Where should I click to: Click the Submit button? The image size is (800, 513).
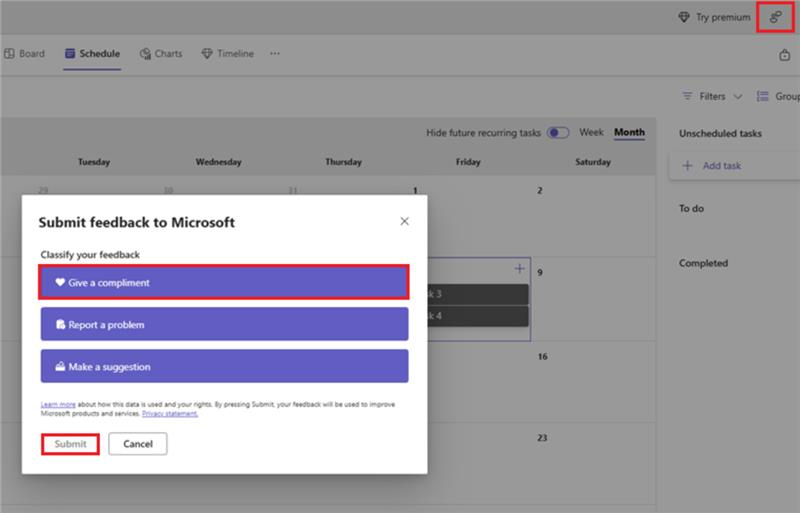70,444
